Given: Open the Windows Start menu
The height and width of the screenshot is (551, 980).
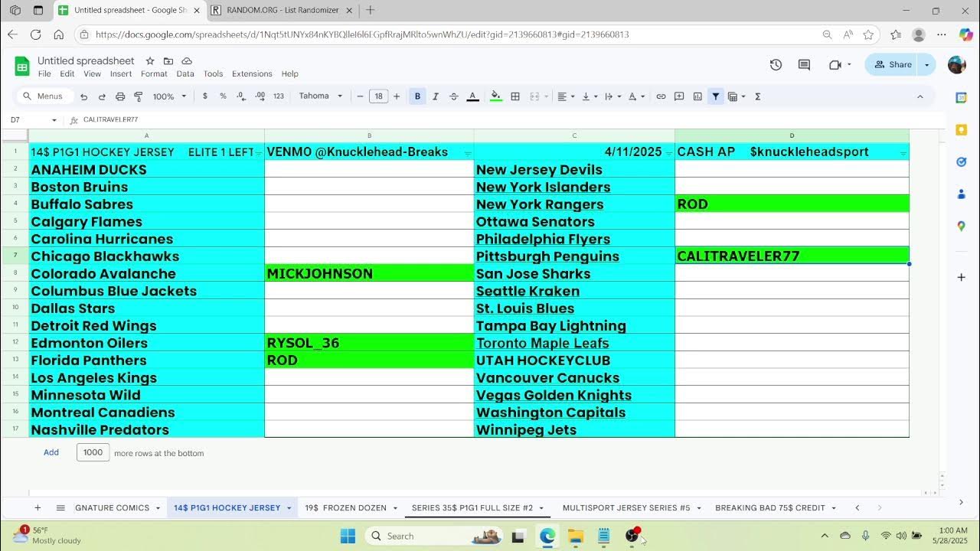Looking at the screenshot, I should (x=348, y=536).
